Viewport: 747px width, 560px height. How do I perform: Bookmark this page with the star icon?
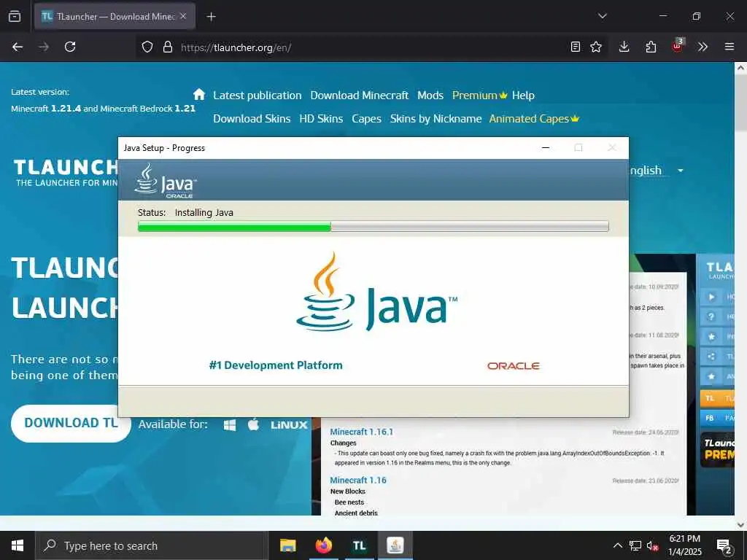pyautogui.click(x=596, y=47)
